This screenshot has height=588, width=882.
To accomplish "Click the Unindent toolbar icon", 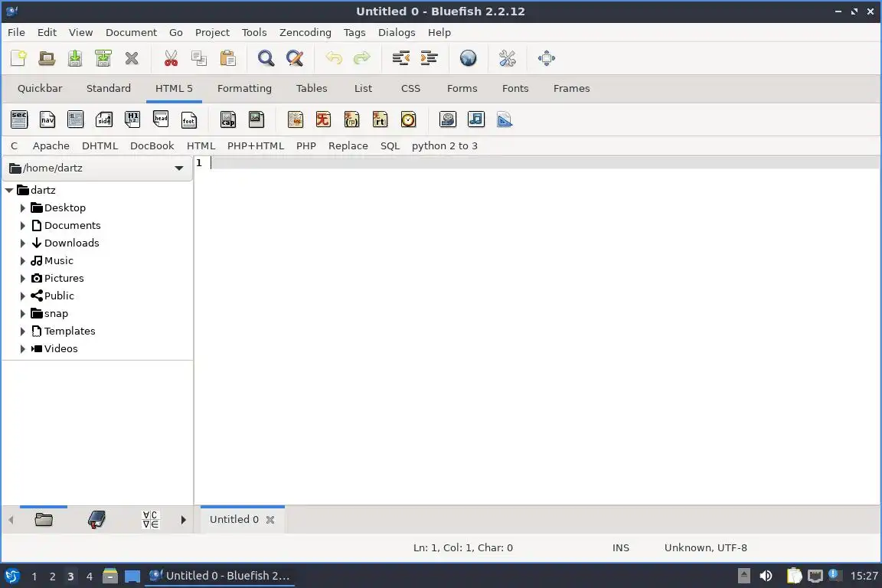I will pos(401,58).
